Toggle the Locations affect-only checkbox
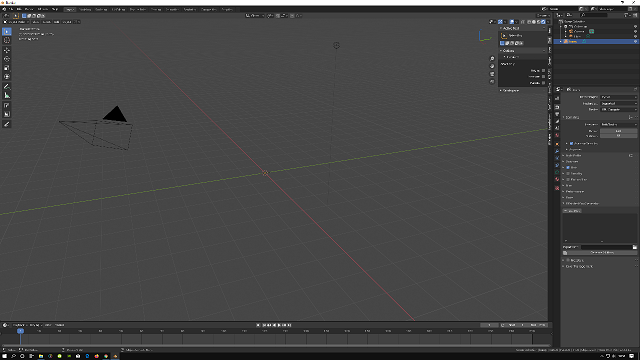Viewport: 640px width, 360px height. pos(543,77)
